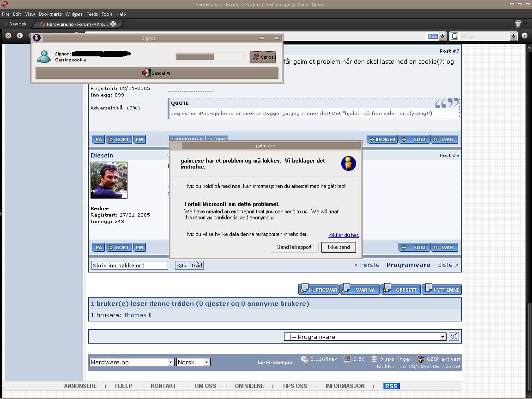The height and width of the screenshot is (399, 532).
Task: Click SVAR button on post #7
Action: tap(444, 139)
